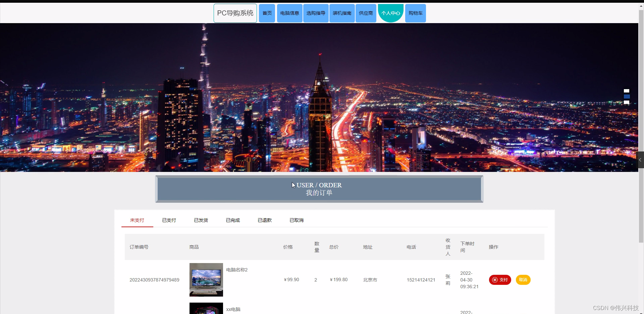View the 已取消 orders
Screen dimensions: 644x314
point(296,220)
